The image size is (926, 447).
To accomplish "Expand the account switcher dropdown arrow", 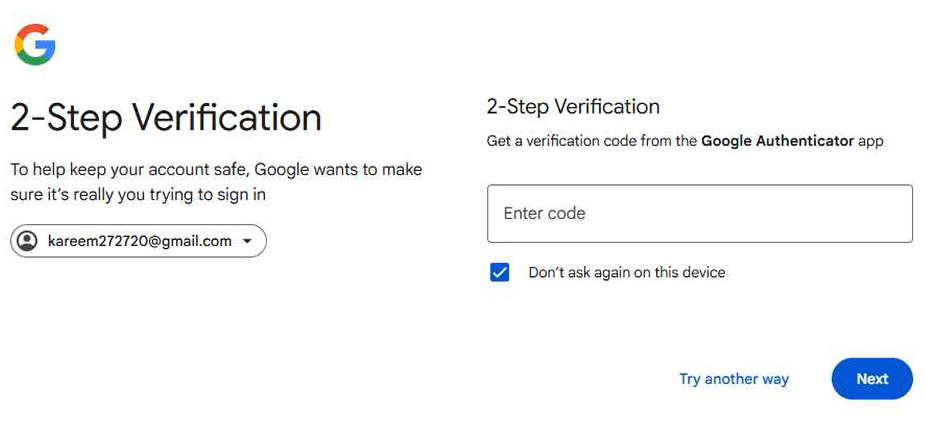I will pos(248,241).
